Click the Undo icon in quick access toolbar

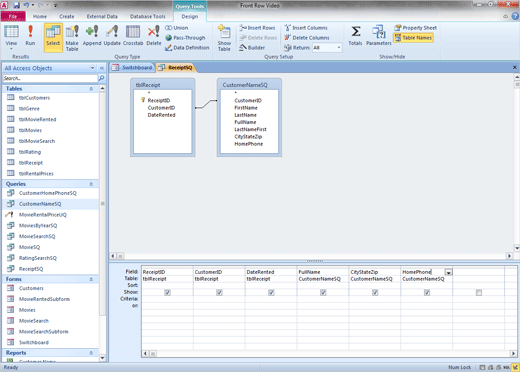27,5
